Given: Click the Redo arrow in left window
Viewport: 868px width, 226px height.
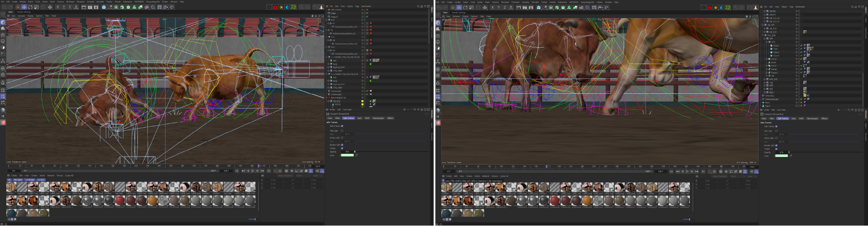Looking at the screenshot, I should 10,7.
